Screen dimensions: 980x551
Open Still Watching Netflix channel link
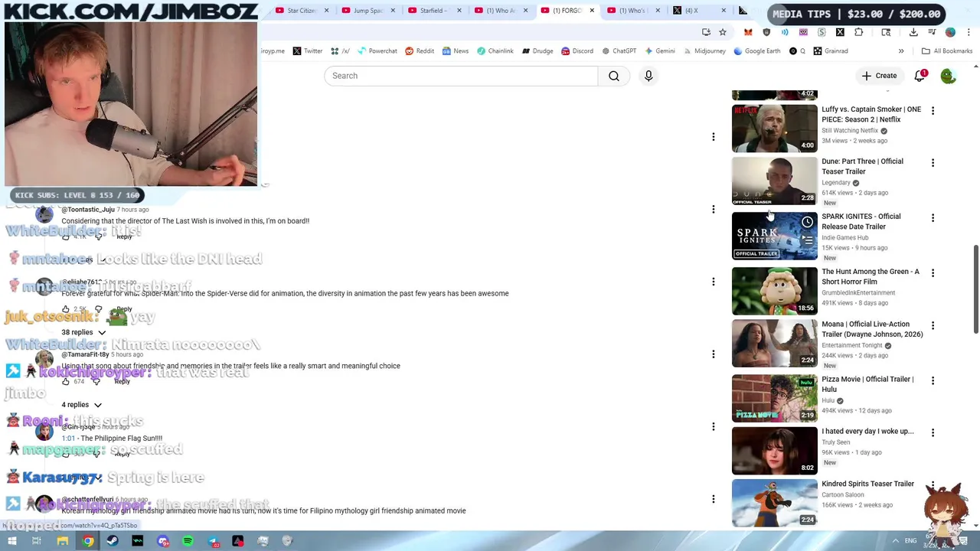(x=850, y=131)
